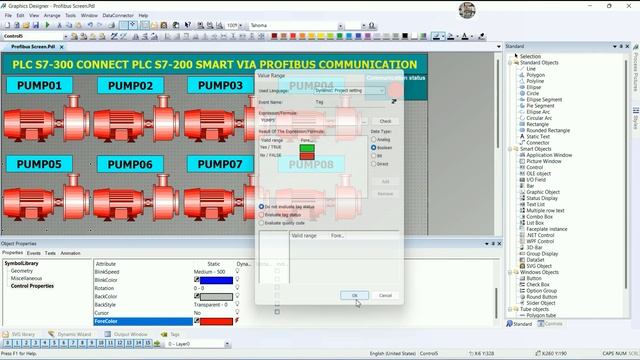
Task: Switch to the Animation tab
Action: click(70, 253)
